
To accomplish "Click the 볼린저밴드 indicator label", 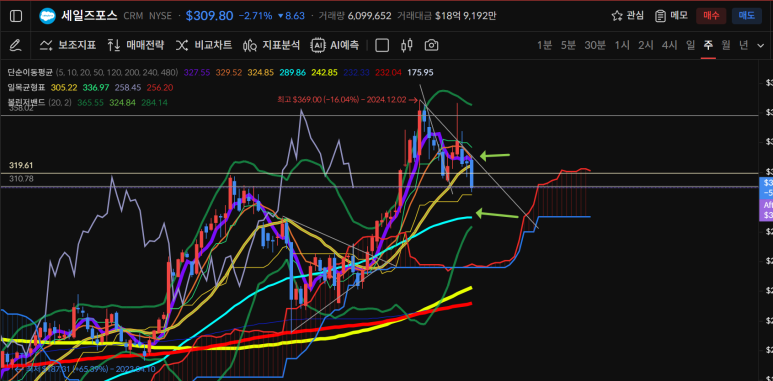I will click(x=26, y=103).
